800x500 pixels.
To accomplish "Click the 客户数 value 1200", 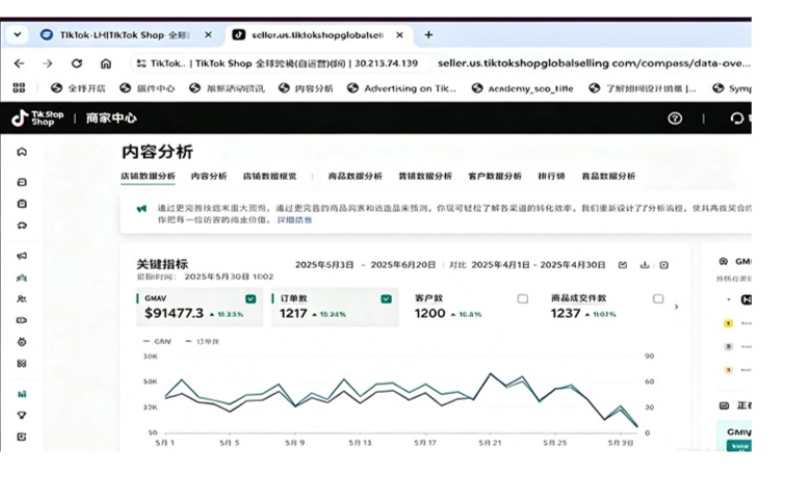I will point(430,313).
